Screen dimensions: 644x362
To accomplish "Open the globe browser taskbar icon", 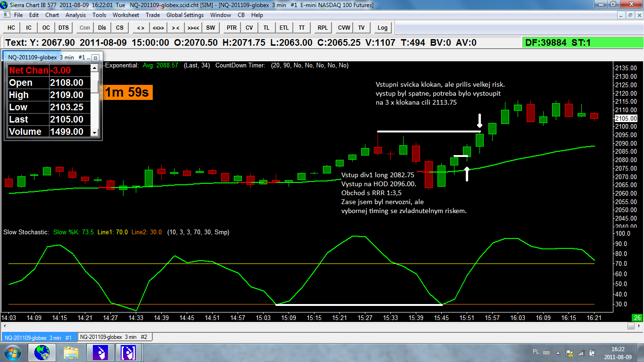I will [42, 352].
